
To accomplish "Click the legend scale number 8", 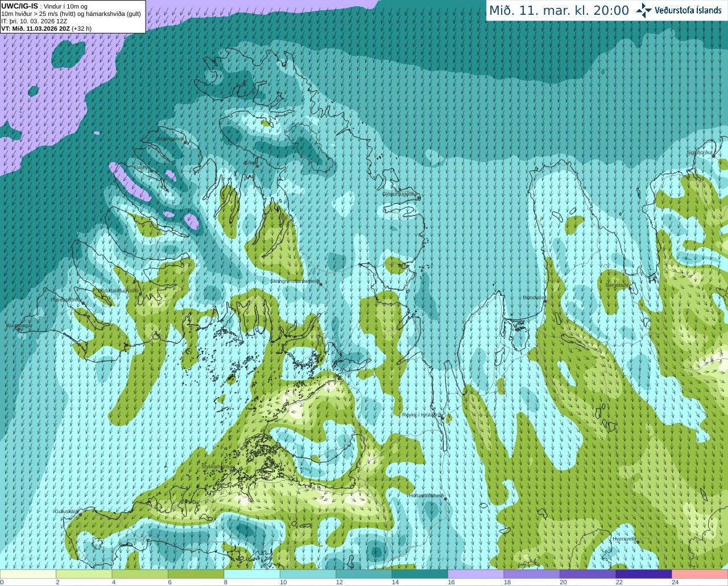I will pos(225,582).
